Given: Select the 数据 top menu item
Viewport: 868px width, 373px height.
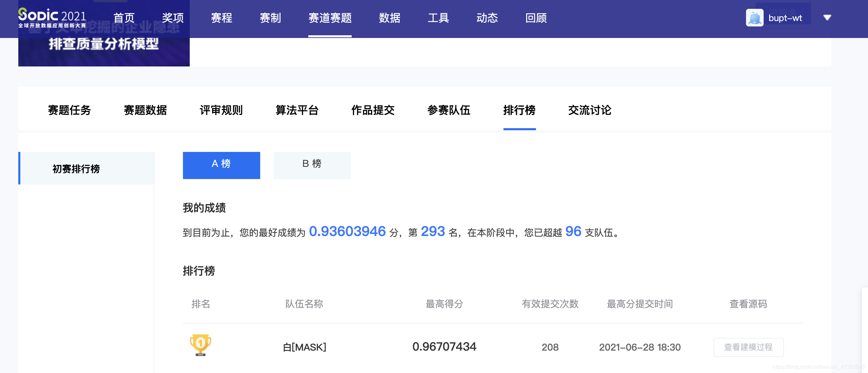Looking at the screenshot, I should (x=389, y=18).
